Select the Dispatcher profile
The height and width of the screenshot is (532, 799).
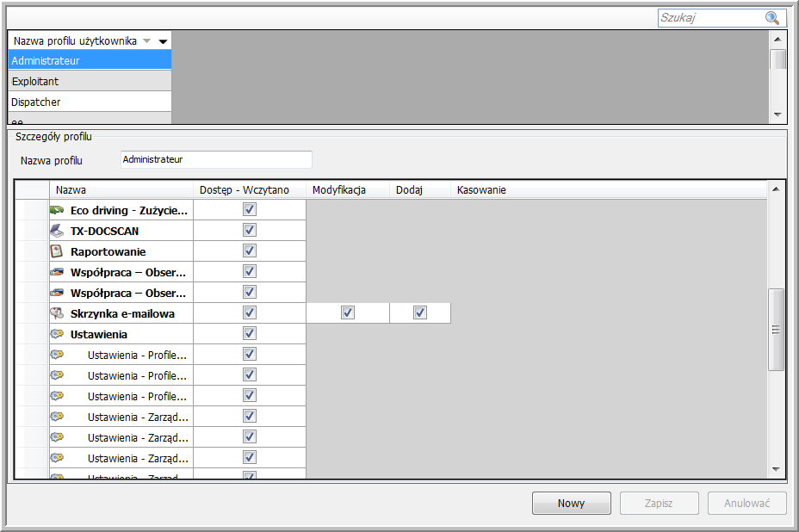click(90, 102)
